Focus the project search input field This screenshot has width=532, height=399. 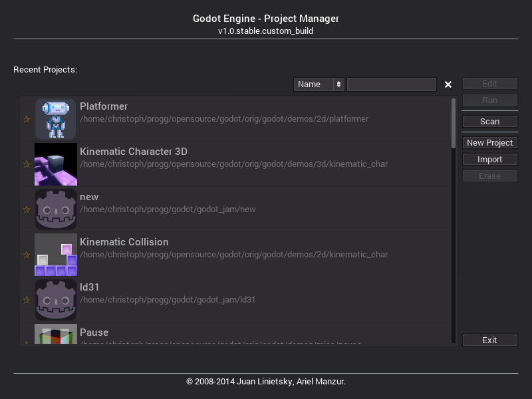392,84
